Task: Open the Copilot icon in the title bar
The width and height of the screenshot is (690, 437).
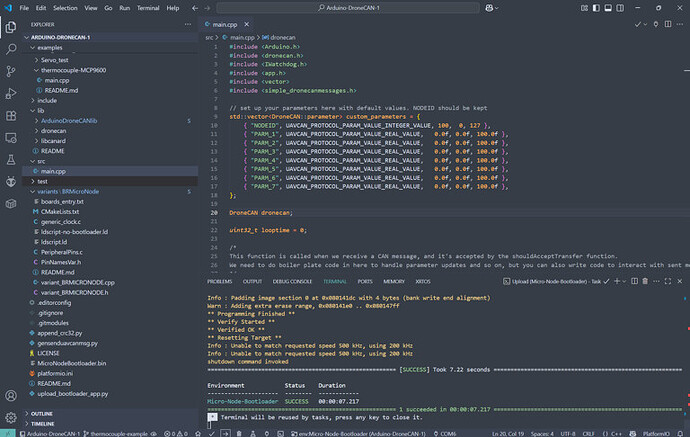Action: pyautogui.click(x=489, y=8)
